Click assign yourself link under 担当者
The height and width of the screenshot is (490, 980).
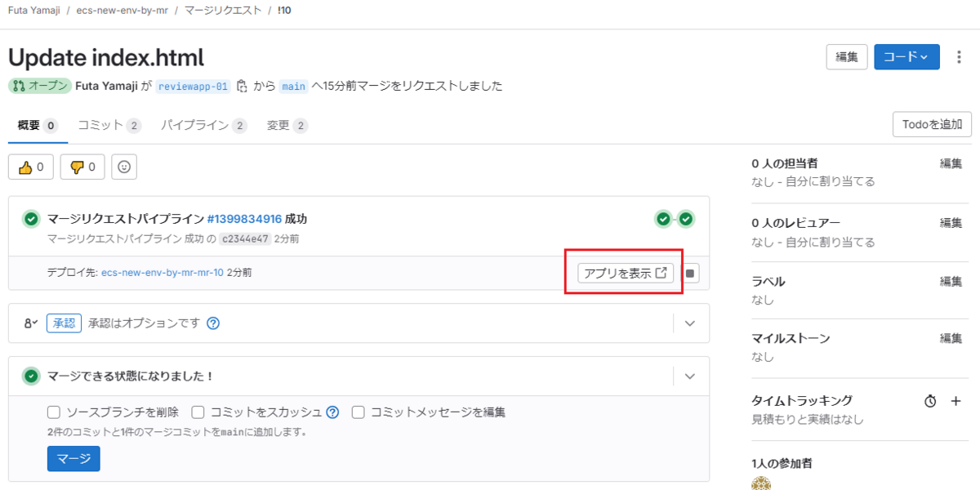point(828,181)
